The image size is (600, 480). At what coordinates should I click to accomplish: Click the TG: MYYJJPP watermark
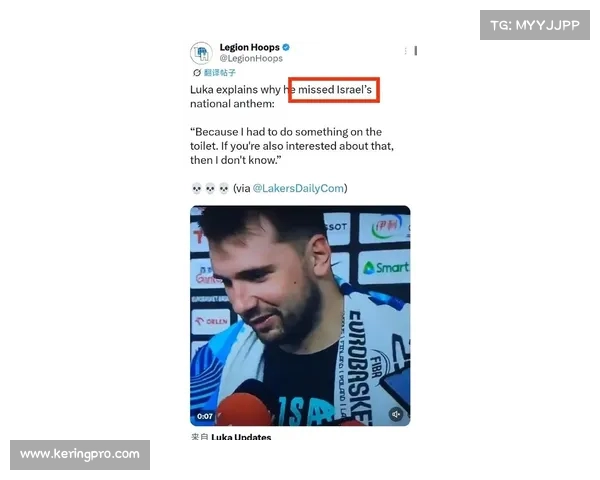535,25
